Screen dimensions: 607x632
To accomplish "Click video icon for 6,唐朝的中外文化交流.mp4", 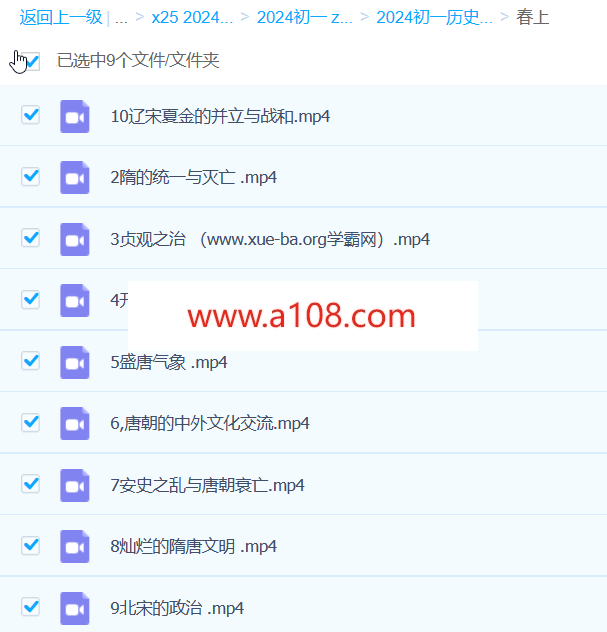I will point(75,424).
